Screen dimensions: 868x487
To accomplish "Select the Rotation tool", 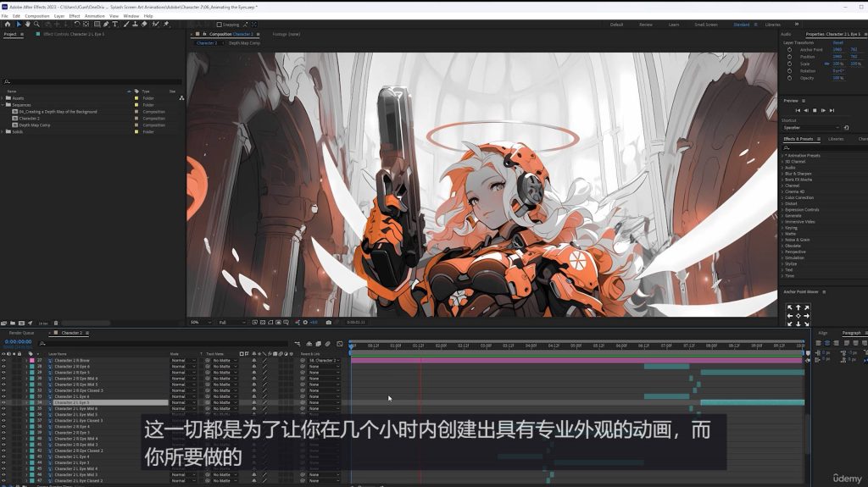I will click(76, 25).
